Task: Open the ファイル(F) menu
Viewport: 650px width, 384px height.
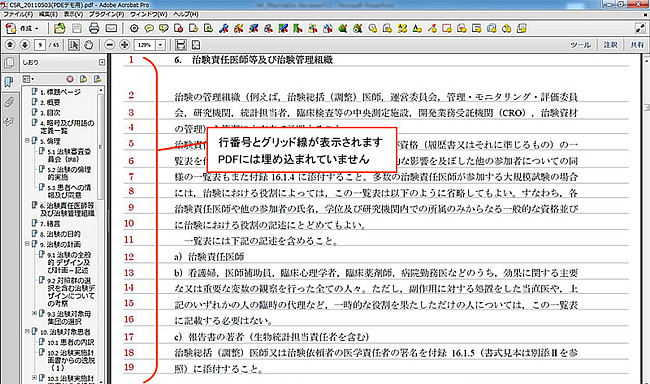Action: [x=18, y=14]
